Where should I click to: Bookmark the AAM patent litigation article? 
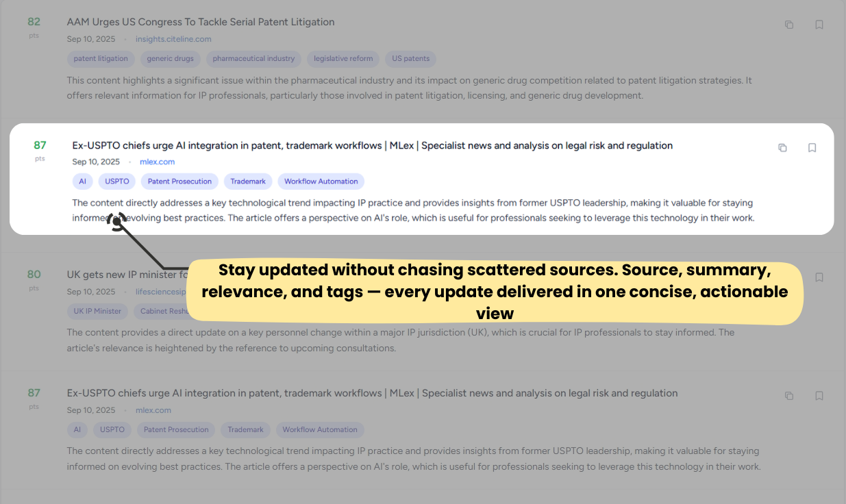coord(819,25)
